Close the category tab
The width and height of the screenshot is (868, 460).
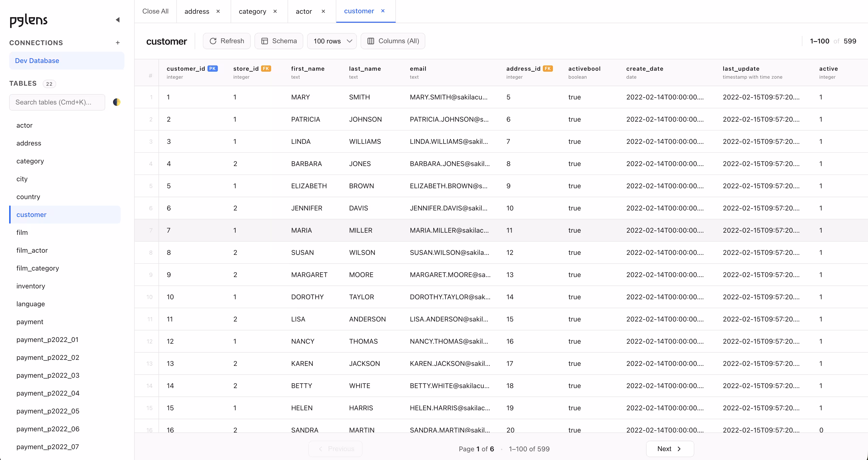point(275,11)
